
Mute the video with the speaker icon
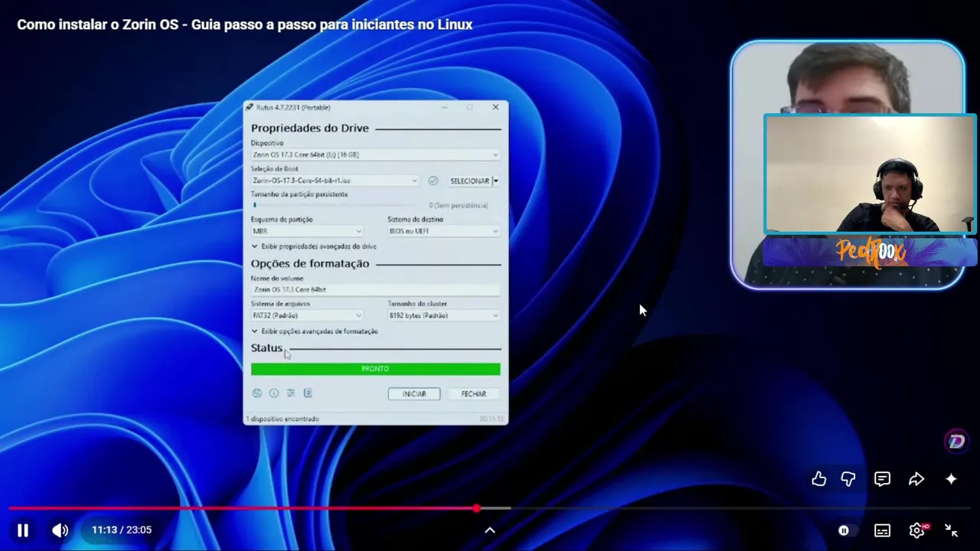(x=60, y=530)
